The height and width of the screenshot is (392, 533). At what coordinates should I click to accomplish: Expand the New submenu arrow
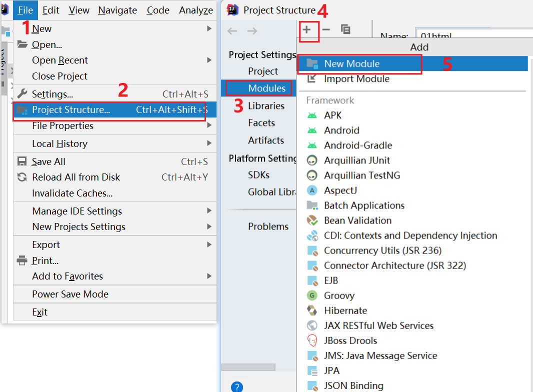(209, 28)
